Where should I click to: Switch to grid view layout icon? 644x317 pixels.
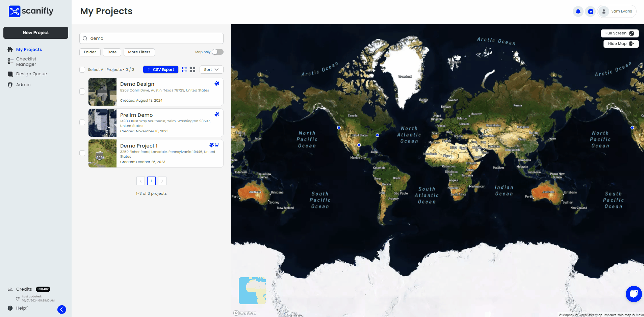pos(192,70)
